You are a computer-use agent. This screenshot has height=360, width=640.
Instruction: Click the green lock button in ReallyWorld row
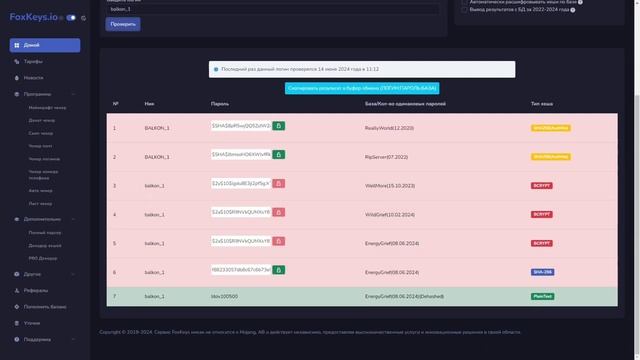pos(279,126)
